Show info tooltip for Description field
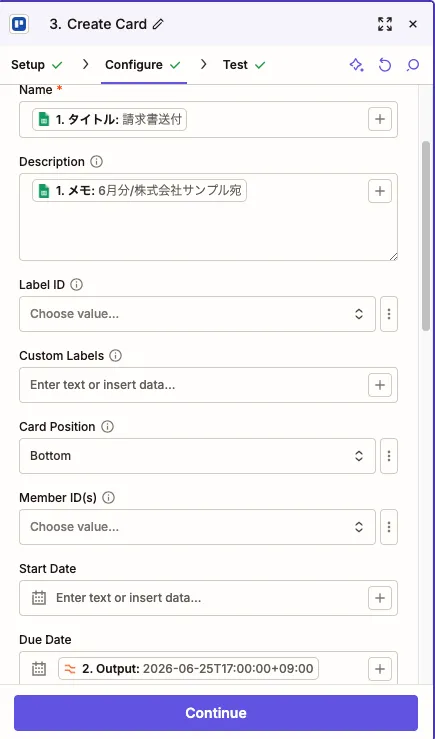 pos(96,162)
